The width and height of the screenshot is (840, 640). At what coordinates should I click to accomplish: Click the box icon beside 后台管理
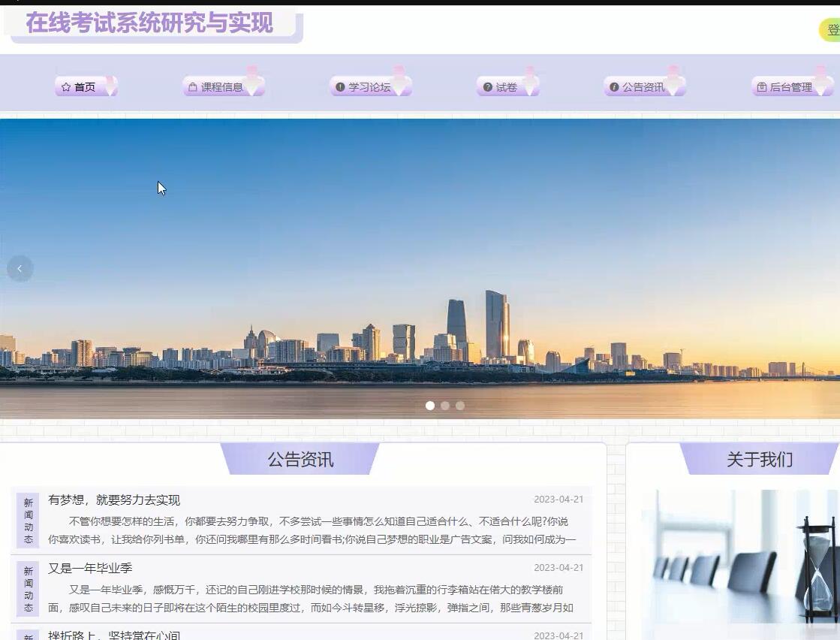pos(762,87)
